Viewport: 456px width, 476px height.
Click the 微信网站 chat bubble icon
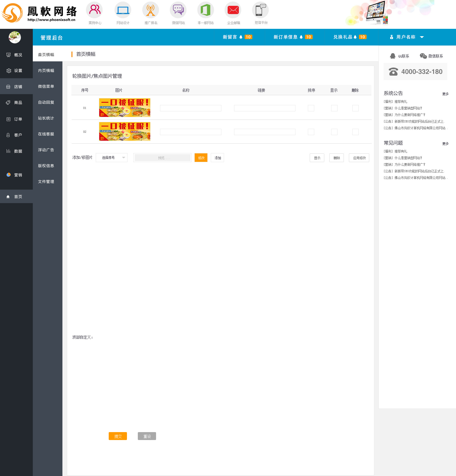[x=178, y=10]
